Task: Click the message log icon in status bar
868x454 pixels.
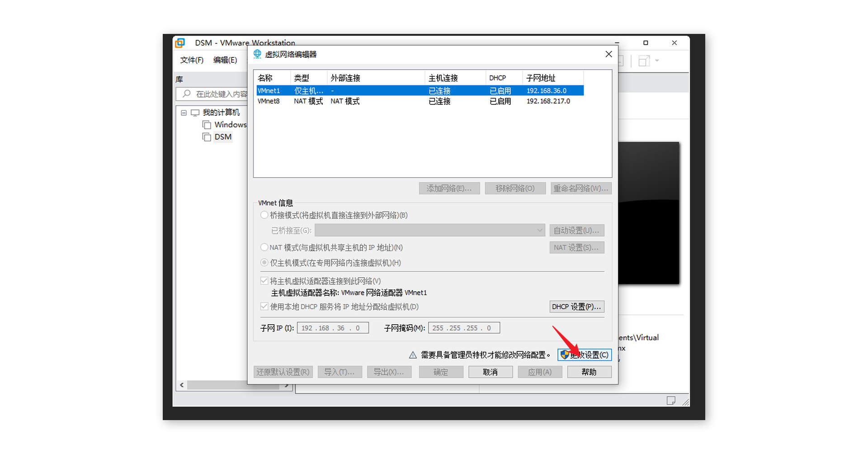Action: (x=671, y=401)
